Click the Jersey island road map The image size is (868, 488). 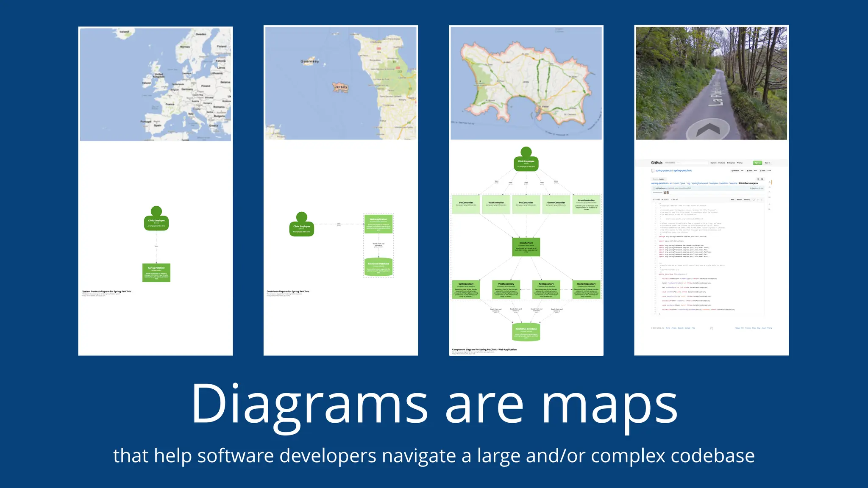click(526, 83)
